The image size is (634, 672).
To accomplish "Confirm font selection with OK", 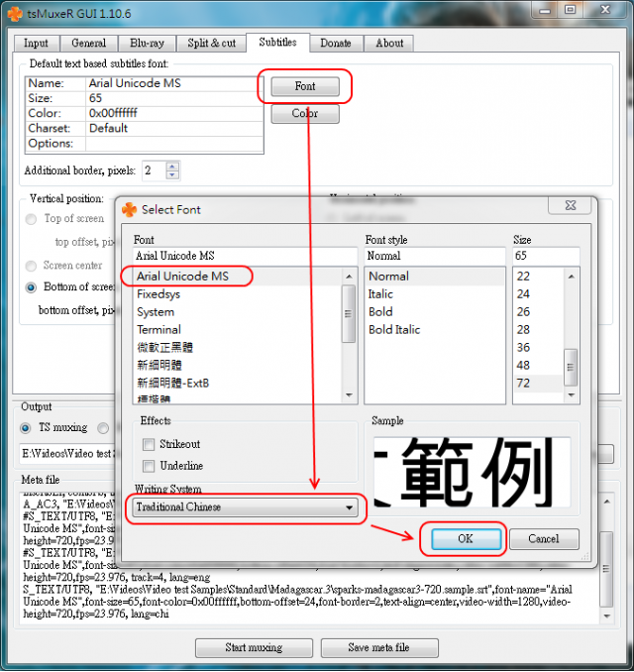I will pos(466,539).
